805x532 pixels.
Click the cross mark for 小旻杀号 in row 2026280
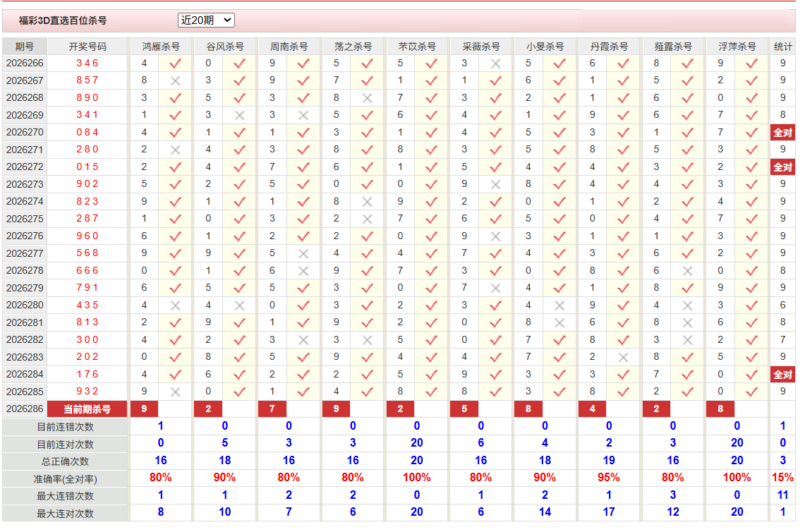pyautogui.click(x=559, y=306)
